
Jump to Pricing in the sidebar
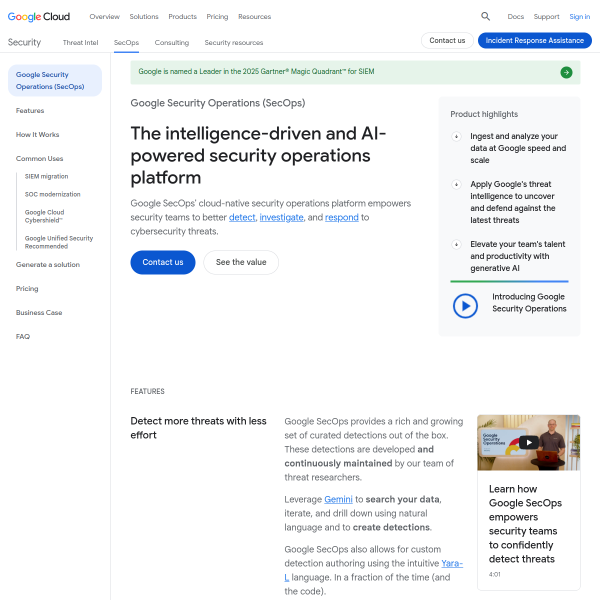[27, 289]
